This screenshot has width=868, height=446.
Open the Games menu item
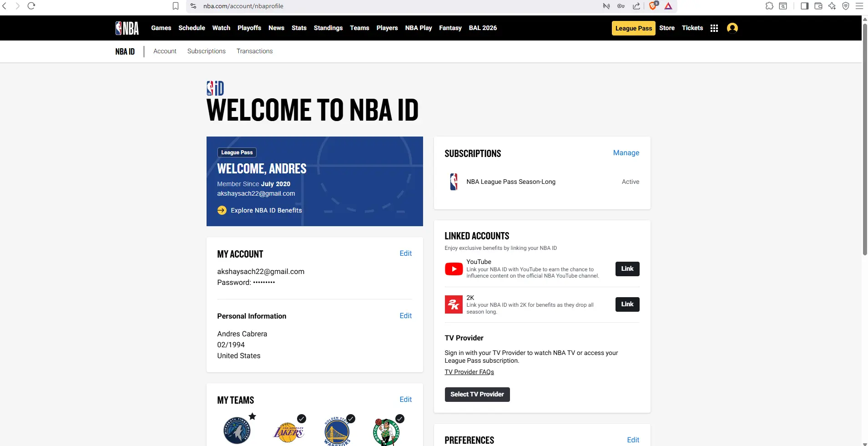click(161, 28)
